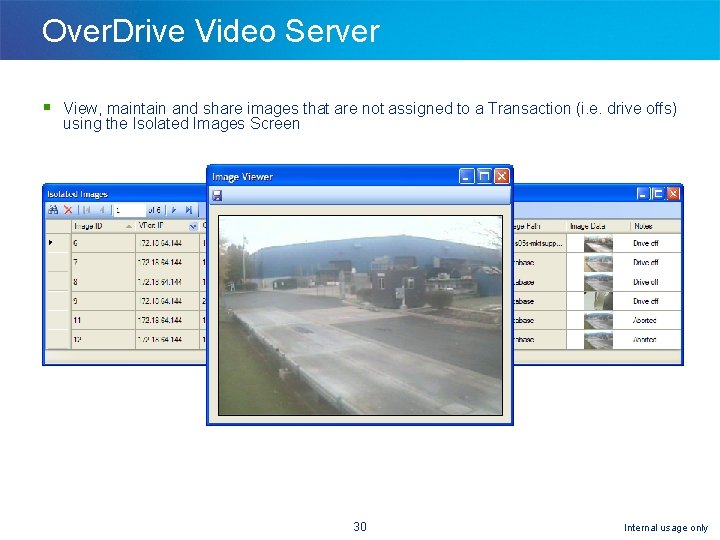Image resolution: width=720 pixels, height=540 pixels.
Task: Click the Image Data column header
Action: tap(598, 226)
